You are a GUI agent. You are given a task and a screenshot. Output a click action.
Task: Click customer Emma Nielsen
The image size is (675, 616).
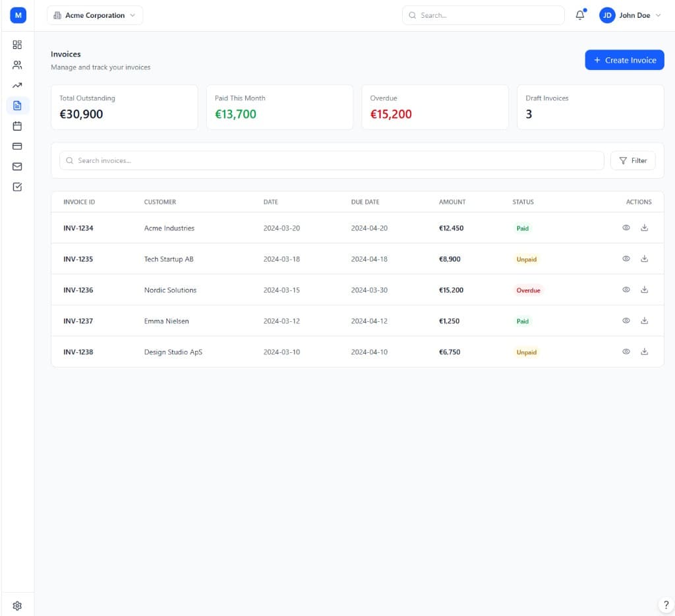[x=167, y=321]
